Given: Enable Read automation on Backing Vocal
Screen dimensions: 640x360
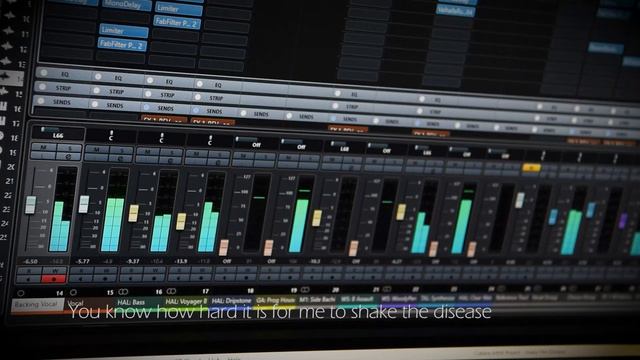Looking at the screenshot, I should [29, 271].
